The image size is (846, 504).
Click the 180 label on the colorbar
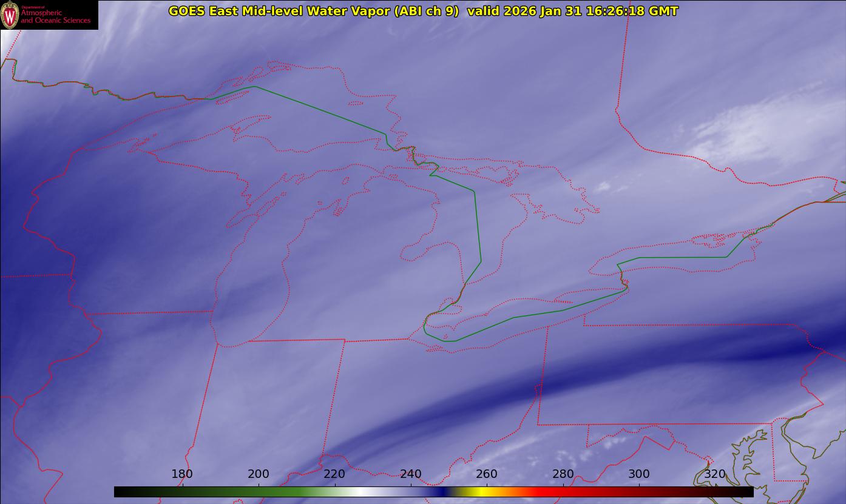coord(182,474)
